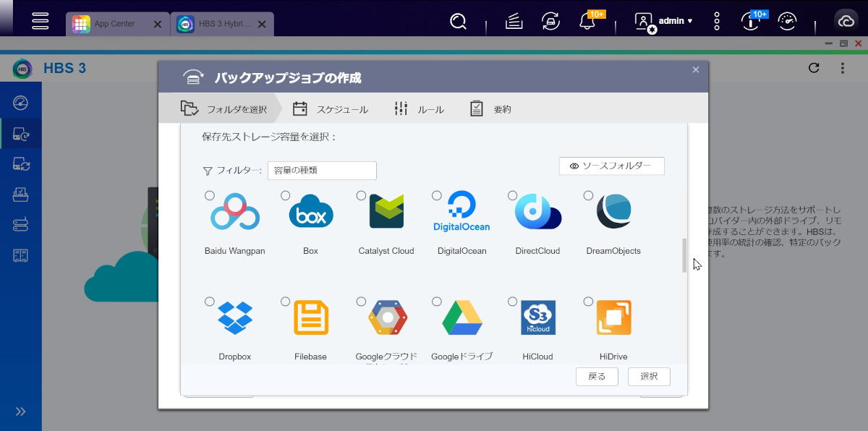Select the HiDrive radio button

[588, 302]
